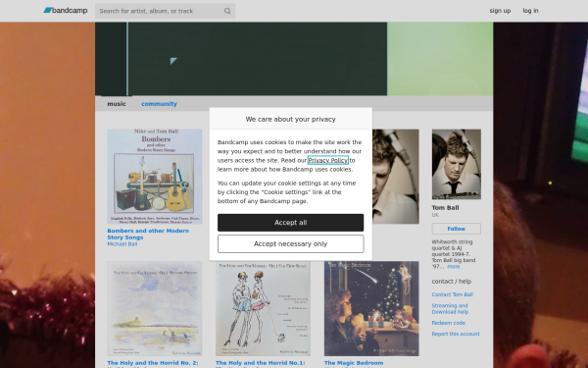Image resolution: width=588 pixels, height=368 pixels.
Task: Accept all cookies
Action: pyautogui.click(x=291, y=223)
